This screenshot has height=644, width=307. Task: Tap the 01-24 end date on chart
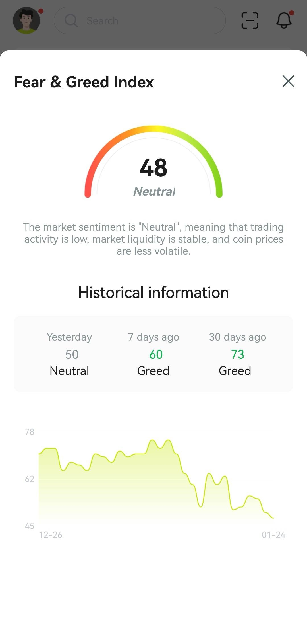point(273,535)
